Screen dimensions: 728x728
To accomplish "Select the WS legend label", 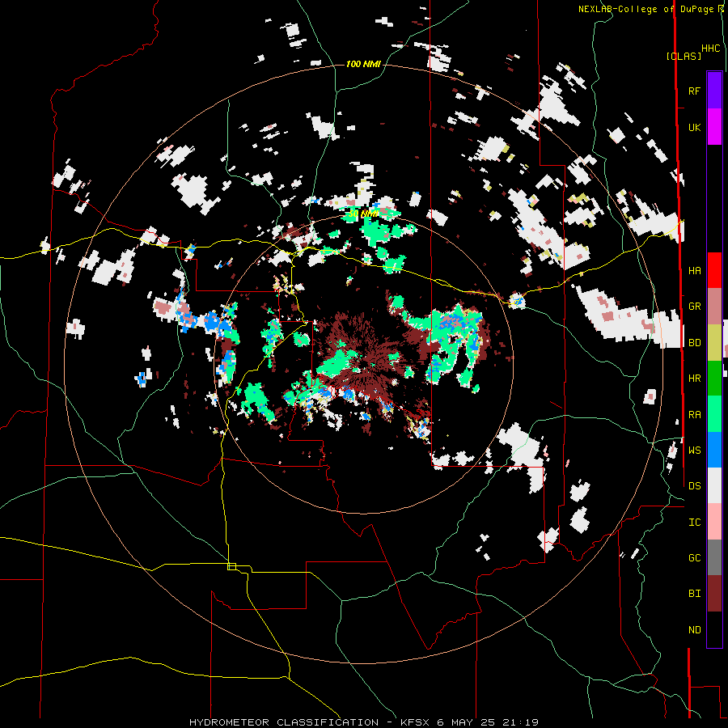I will [x=694, y=450].
